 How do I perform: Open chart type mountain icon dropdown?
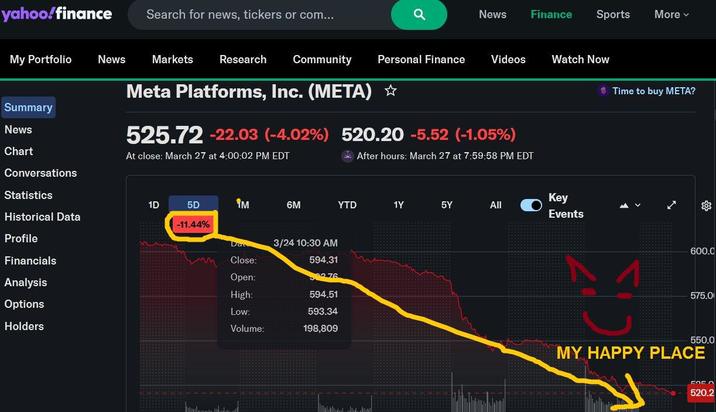coord(630,206)
